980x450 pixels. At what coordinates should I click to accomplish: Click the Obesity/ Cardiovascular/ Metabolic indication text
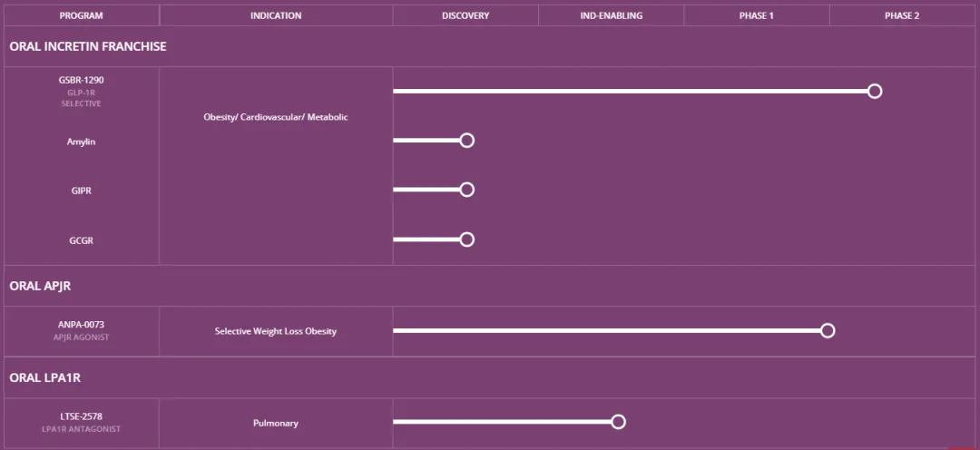(276, 117)
